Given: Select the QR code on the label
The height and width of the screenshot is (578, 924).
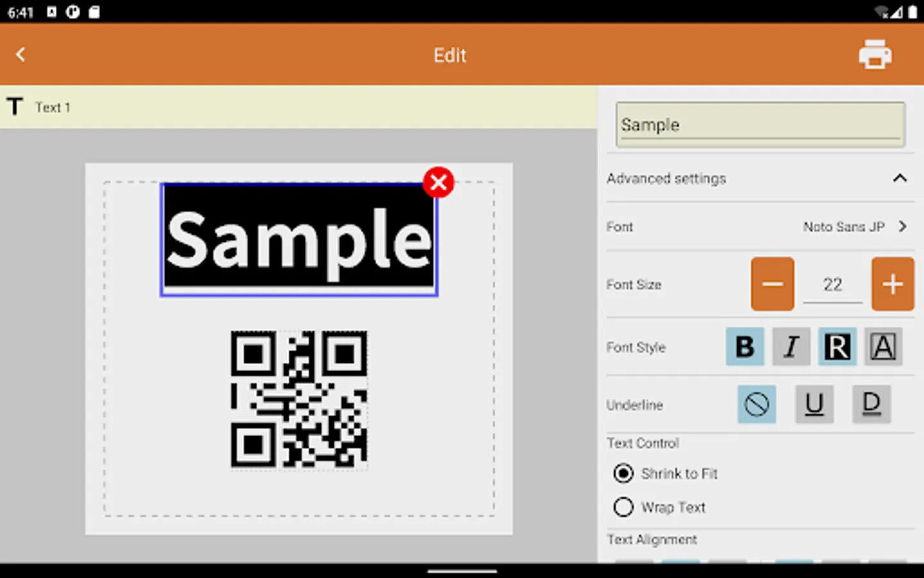Looking at the screenshot, I should point(299,399).
